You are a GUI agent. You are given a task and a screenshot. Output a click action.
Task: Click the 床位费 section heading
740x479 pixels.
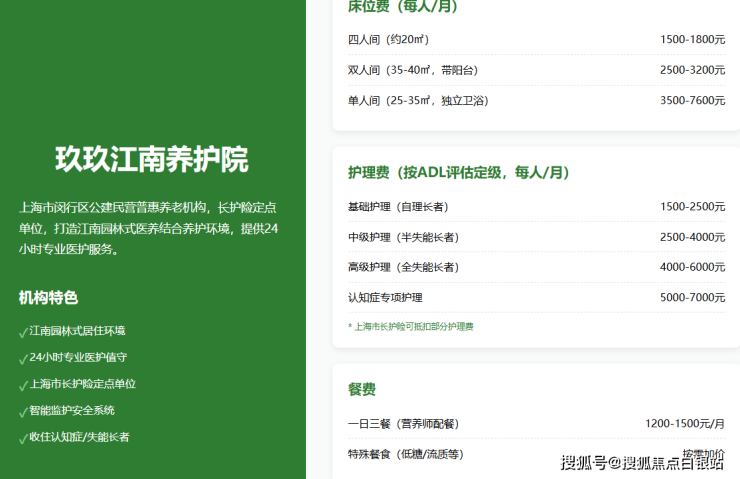(403, 7)
